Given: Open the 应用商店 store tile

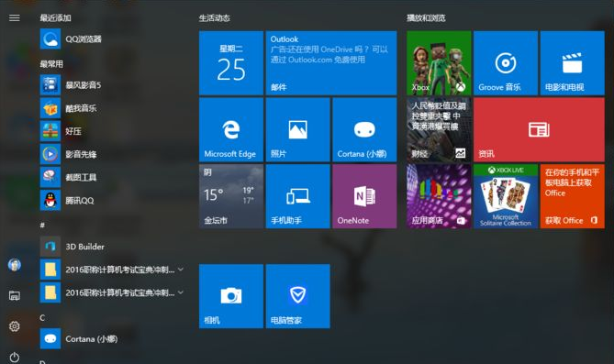Looking at the screenshot, I should [439, 196].
